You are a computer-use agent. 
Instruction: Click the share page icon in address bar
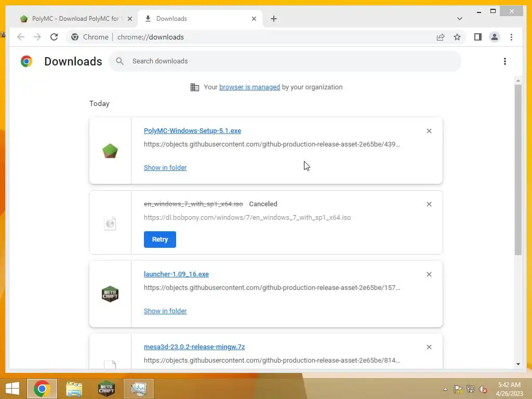pyautogui.click(x=441, y=37)
